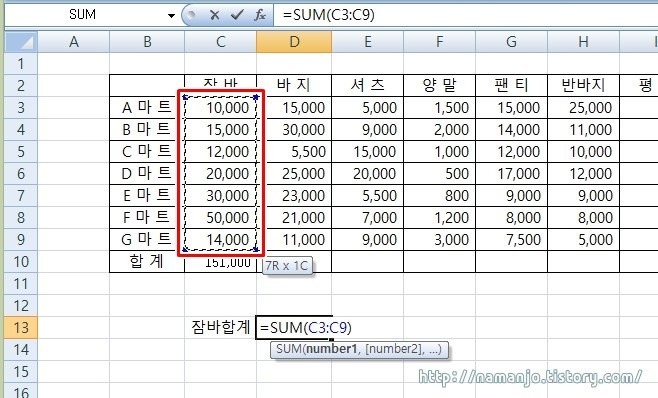This screenshot has width=658, height=398.
Task: Click the 양 말 header cell
Action: (439, 86)
